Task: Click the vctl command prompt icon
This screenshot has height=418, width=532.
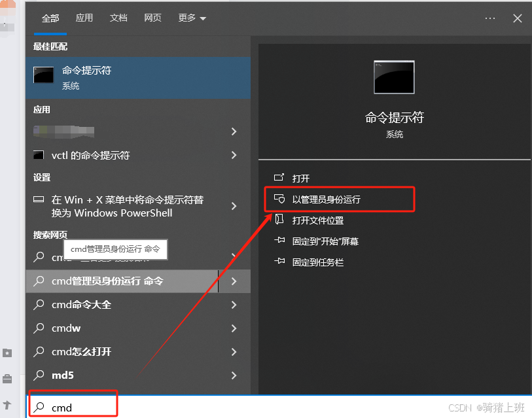Action: 39,156
